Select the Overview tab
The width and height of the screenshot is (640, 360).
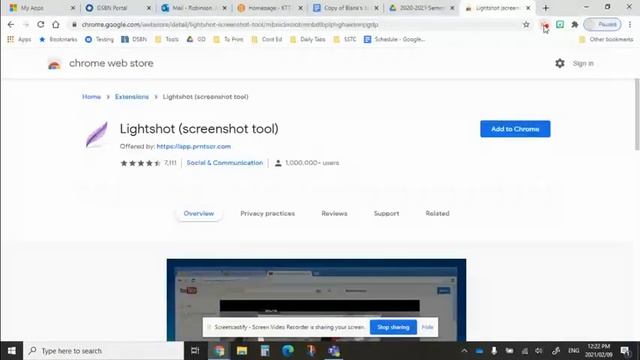coord(199,213)
